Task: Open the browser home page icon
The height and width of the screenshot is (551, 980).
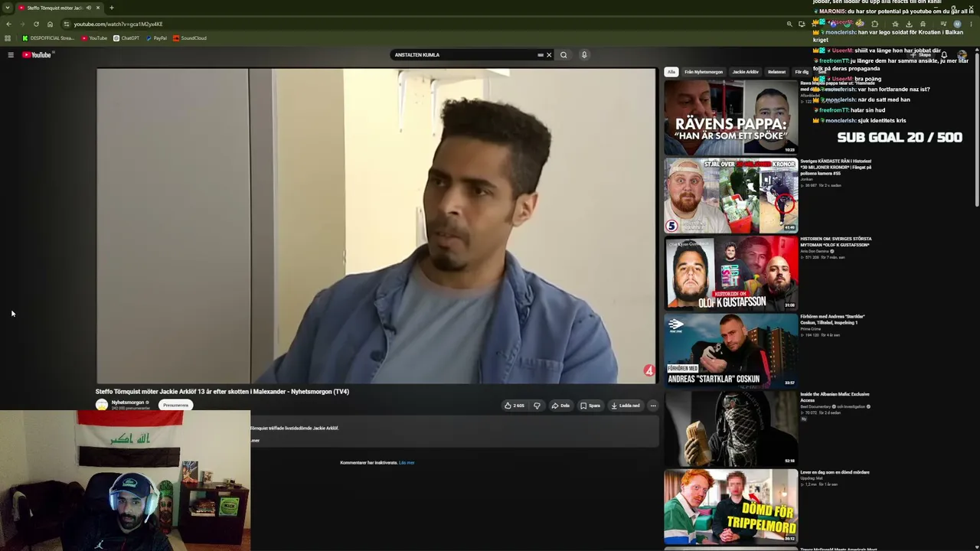Action: tap(51, 24)
